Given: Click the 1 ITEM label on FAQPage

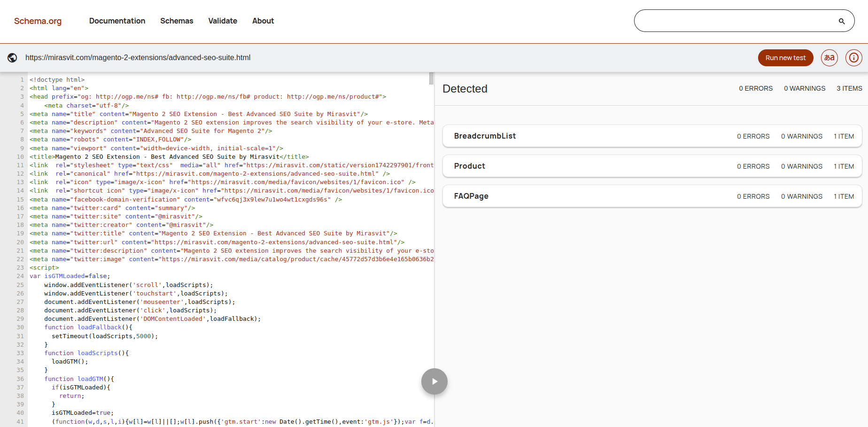Looking at the screenshot, I should [844, 196].
